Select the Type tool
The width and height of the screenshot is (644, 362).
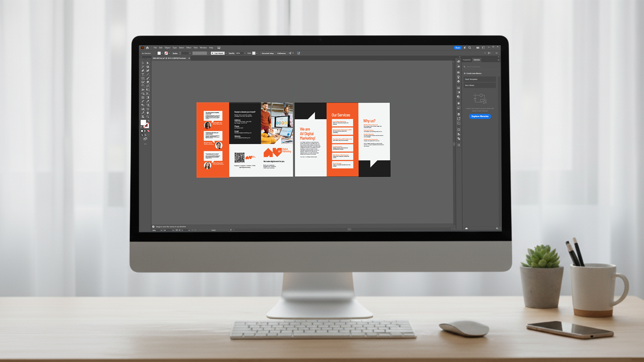pos(143,74)
